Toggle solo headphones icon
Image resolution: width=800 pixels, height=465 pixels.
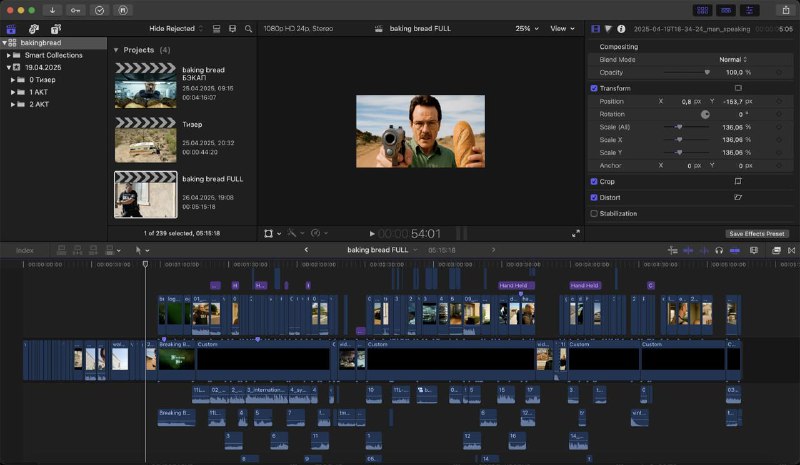click(x=719, y=250)
